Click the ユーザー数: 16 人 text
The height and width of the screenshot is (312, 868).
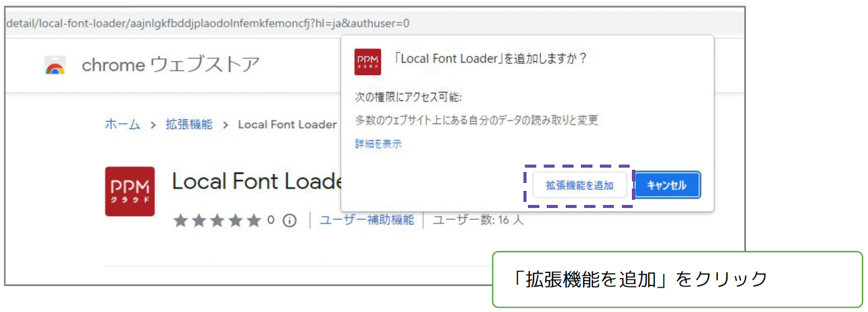[478, 220]
